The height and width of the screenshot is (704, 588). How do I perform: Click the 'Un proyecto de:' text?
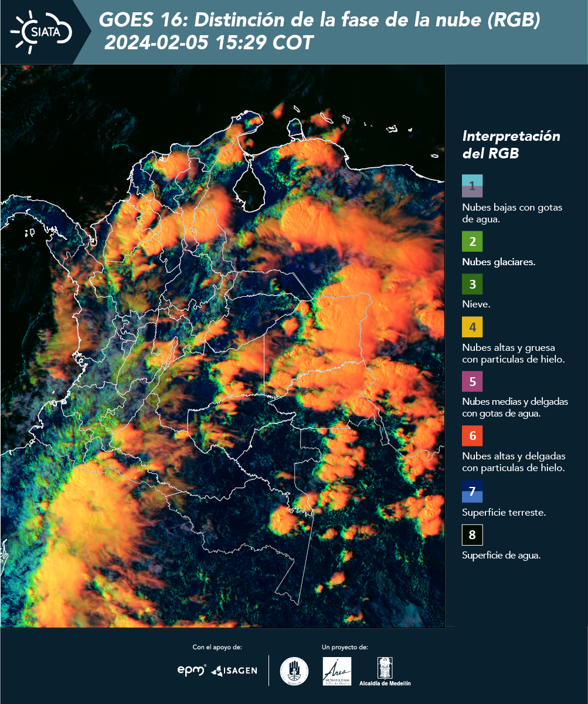(345, 647)
